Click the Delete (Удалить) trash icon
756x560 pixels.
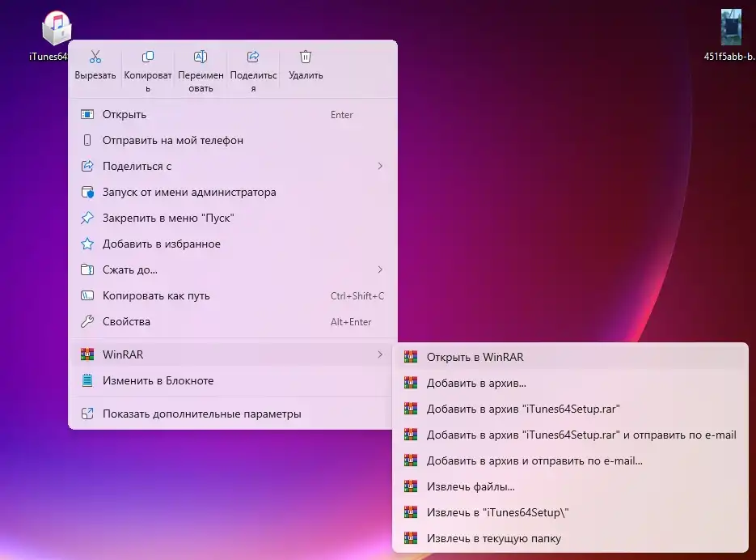[x=305, y=57]
